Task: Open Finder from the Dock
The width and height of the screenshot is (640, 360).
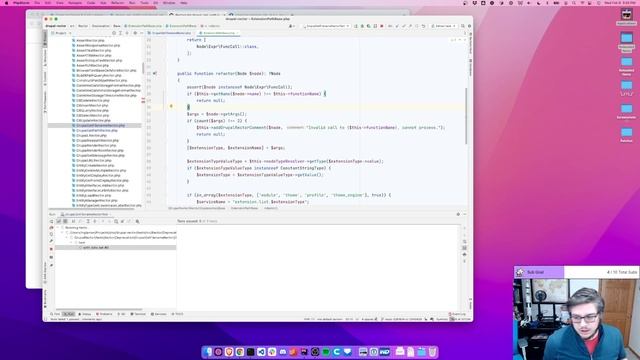Action: pyautogui.click(x=207, y=351)
